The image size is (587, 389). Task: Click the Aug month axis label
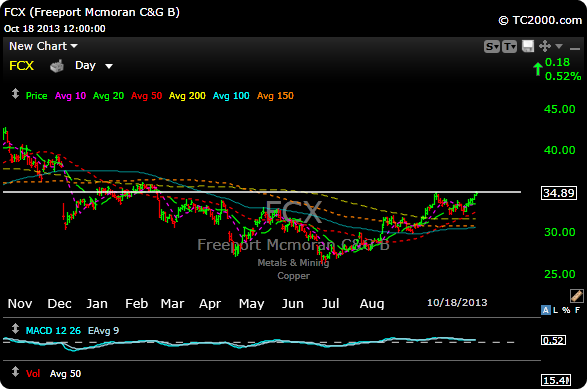(372, 304)
